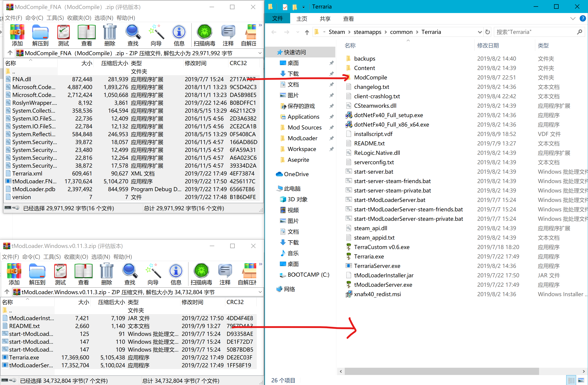Switch Explorer to details view layout

(571, 380)
